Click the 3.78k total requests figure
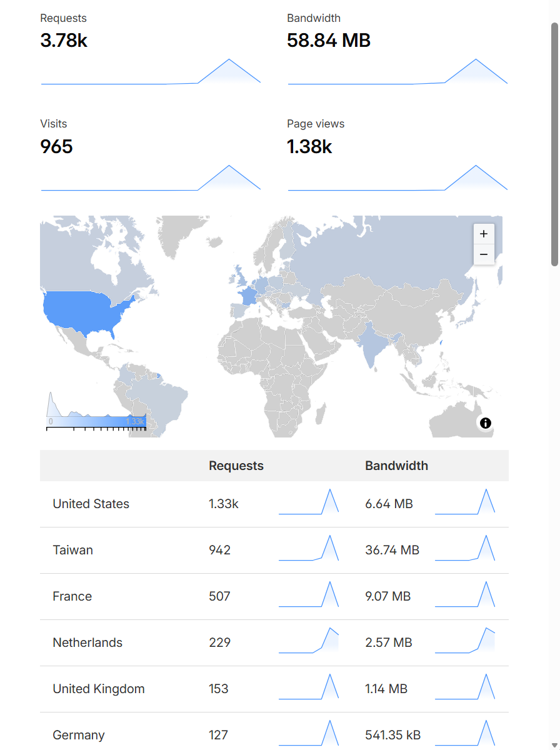The height and width of the screenshot is (750, 560). [x=64, y=41]
